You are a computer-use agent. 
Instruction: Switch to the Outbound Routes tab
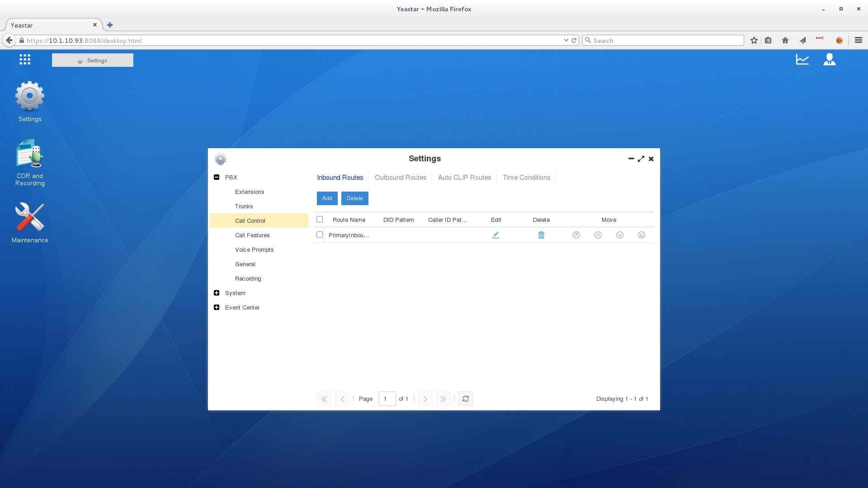(x=401, y=178)
